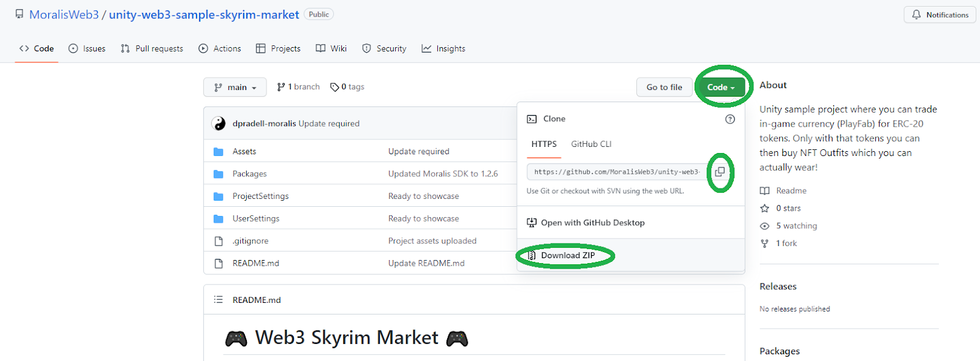
Task: Click the .gitignore file icon
Action: (218, 241)
